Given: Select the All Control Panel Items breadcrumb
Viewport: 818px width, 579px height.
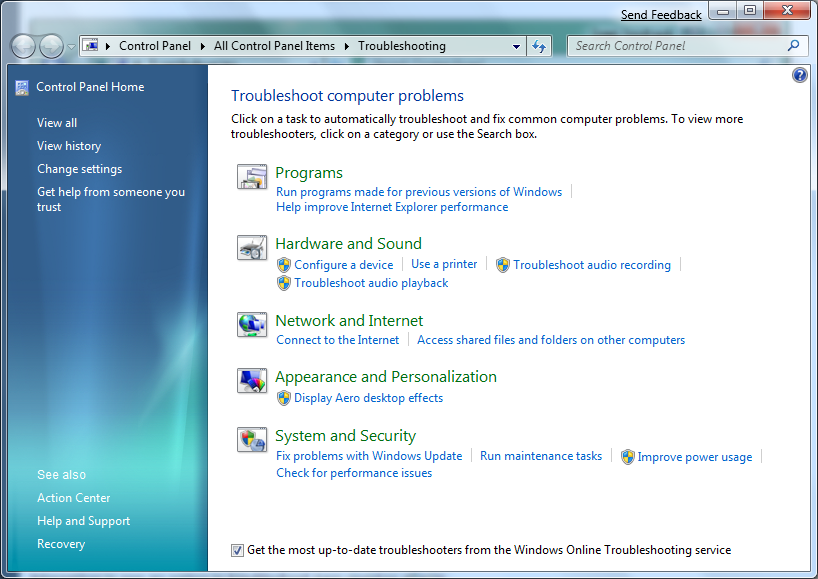Looking at the screenshot, I should (x=274, y=46).
